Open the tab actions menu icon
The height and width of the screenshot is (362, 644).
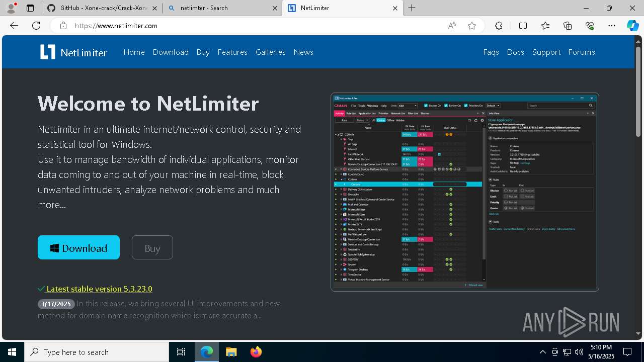(x=30, y=8)
